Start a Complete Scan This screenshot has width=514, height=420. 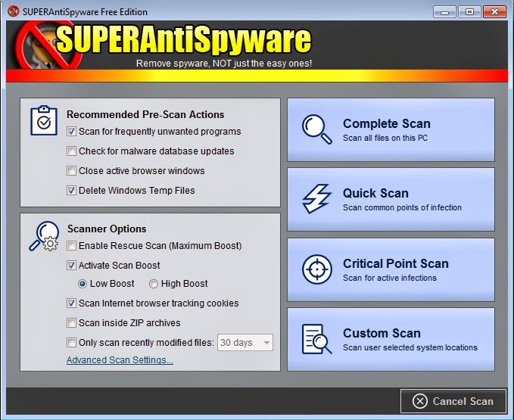click(391, 129)
